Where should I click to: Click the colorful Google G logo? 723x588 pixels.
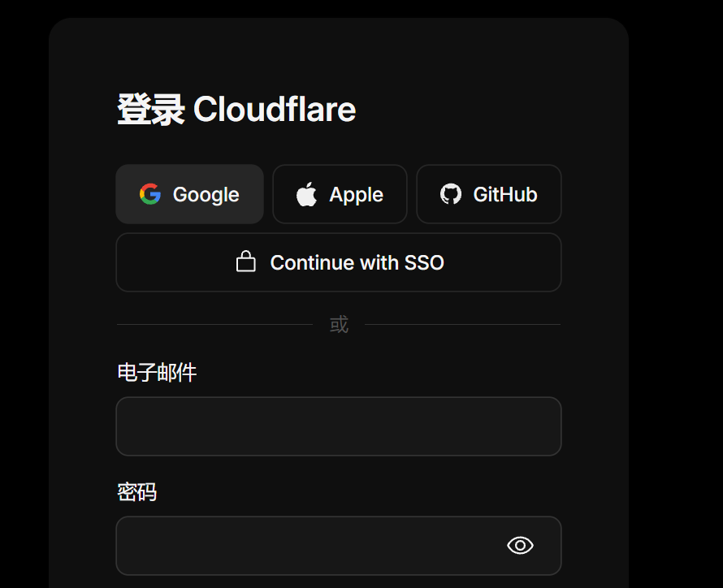click(x=150, y=194)
